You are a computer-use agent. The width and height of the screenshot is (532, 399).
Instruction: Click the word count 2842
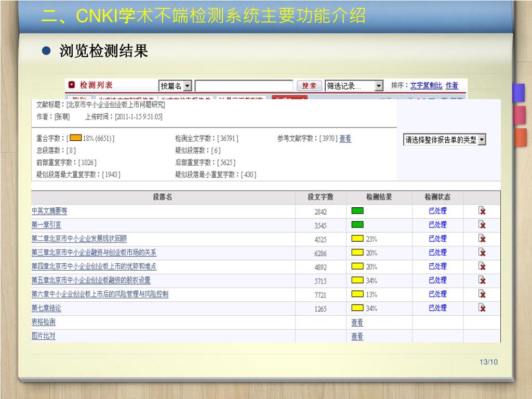320,212
